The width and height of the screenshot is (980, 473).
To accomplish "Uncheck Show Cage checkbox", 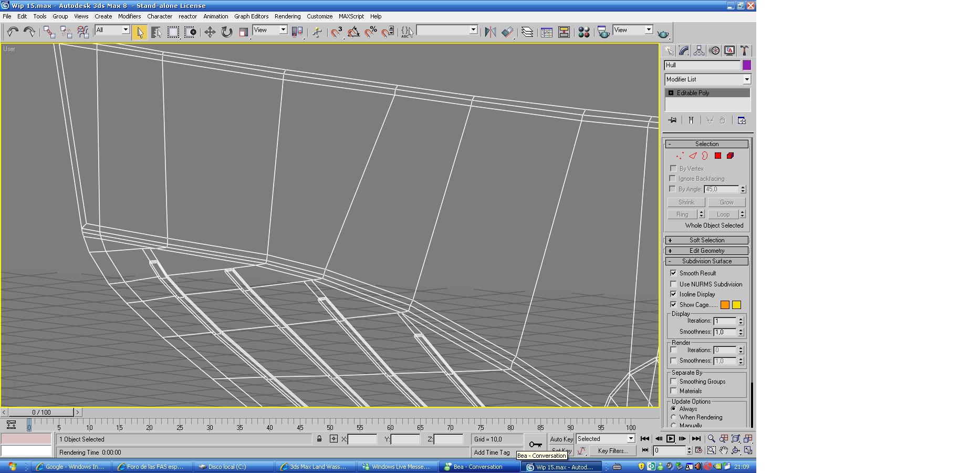I will click(x=673, y=304).
